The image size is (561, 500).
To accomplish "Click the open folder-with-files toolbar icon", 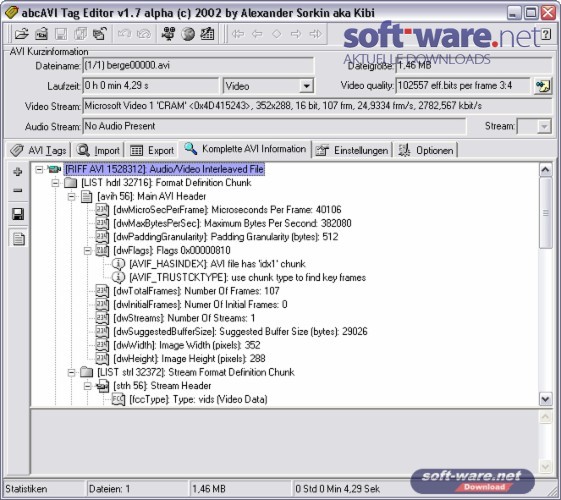I will 41,34.
